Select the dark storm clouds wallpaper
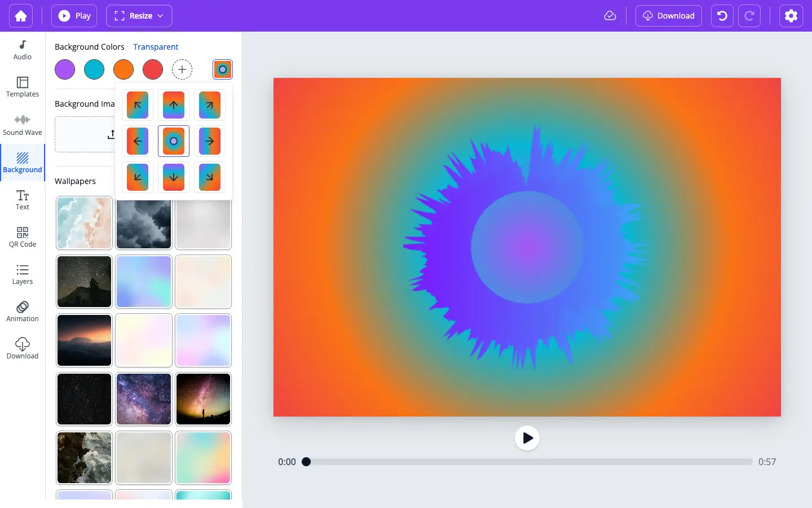Screen dimensions: 812x508 144,224
